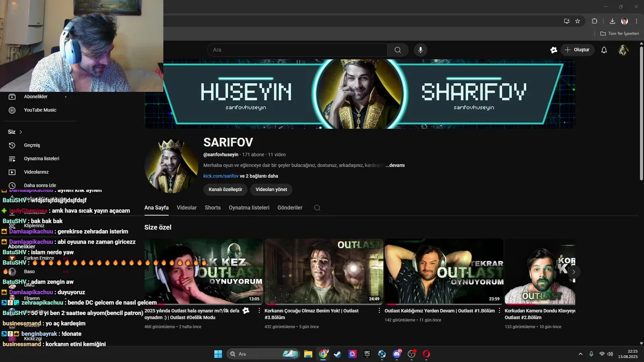Expand the Siz section chevron

[21, 132]
